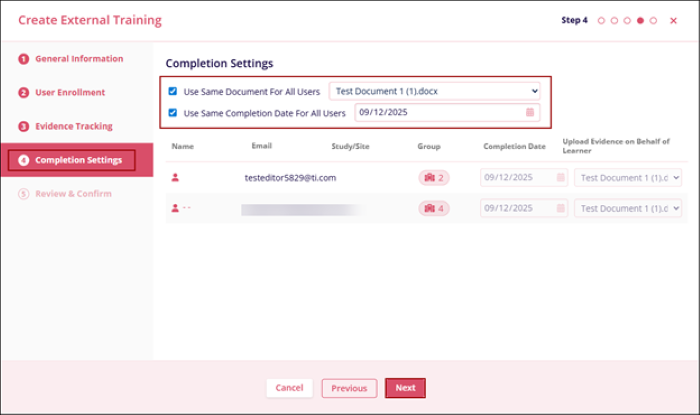Expand second row's upload evidence dropdown
The height and width of the screenshot is (415, 700).
(627, 208)
